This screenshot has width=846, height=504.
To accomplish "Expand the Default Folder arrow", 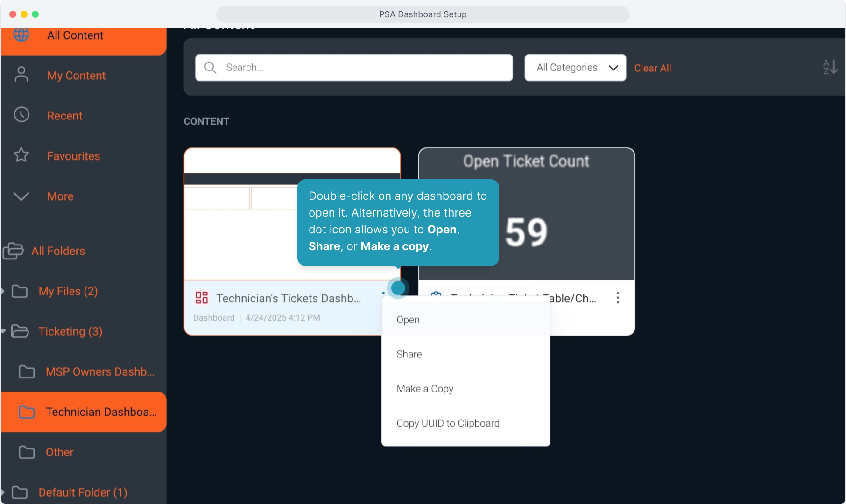I will 3,492.
